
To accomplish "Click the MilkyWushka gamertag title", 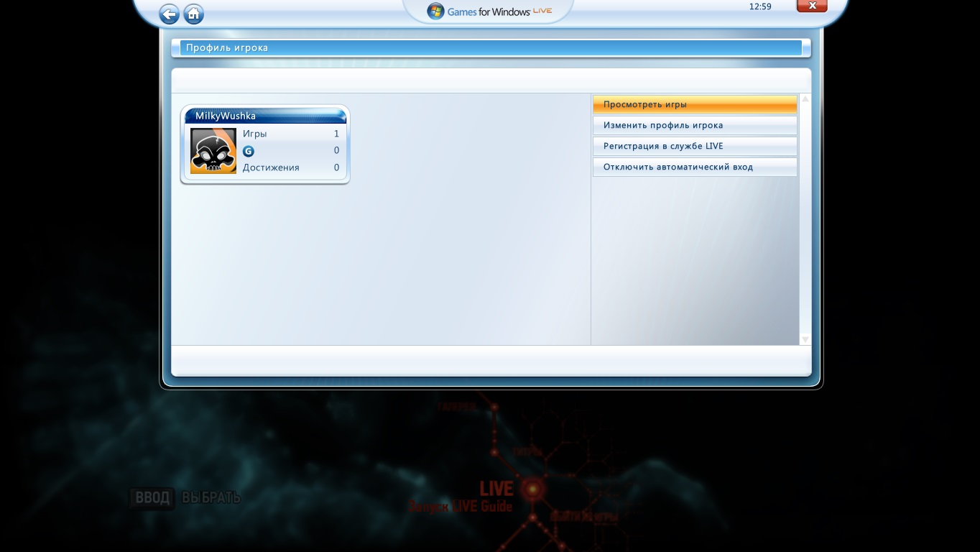I will [226, 116].
